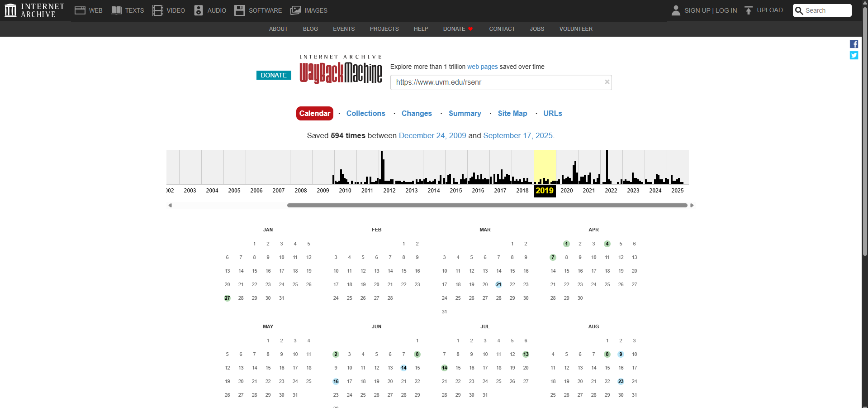Click the search magnifier icon
This screenshot has width=868, height=408.
(x=799, y=10)
